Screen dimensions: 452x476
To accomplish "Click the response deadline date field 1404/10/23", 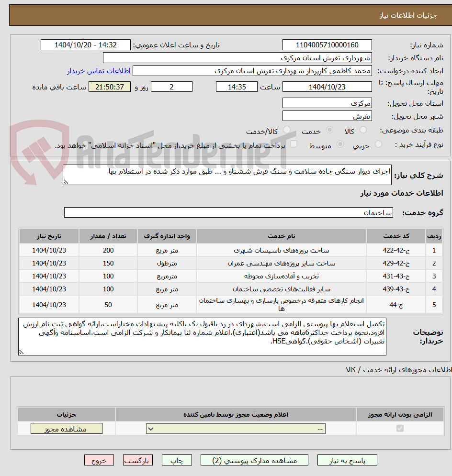I will tap(327, 87).
